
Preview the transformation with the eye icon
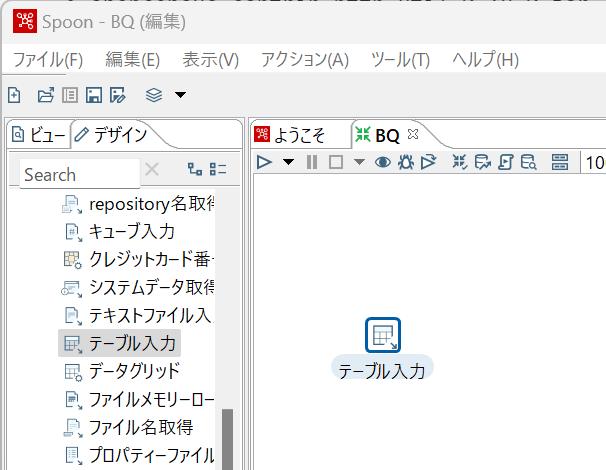coord(383,162)
